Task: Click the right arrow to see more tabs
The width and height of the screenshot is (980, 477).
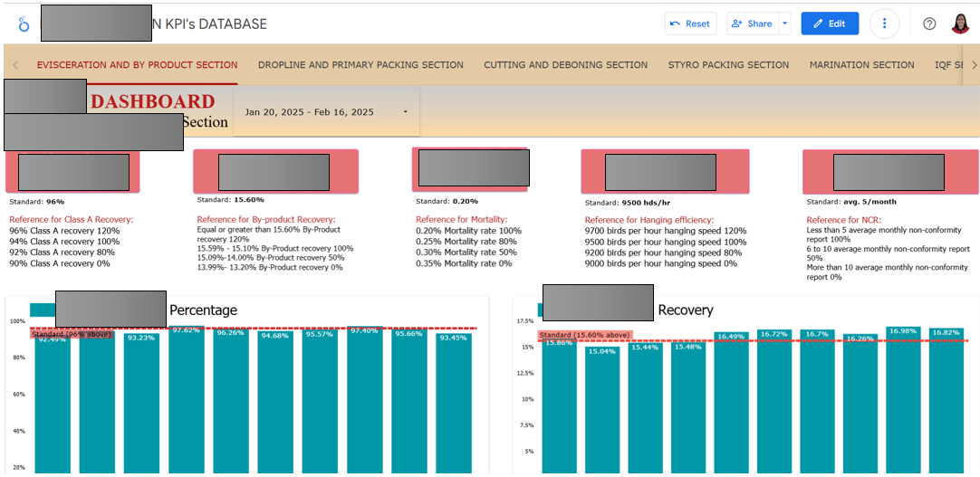Action: pos(974,65)
